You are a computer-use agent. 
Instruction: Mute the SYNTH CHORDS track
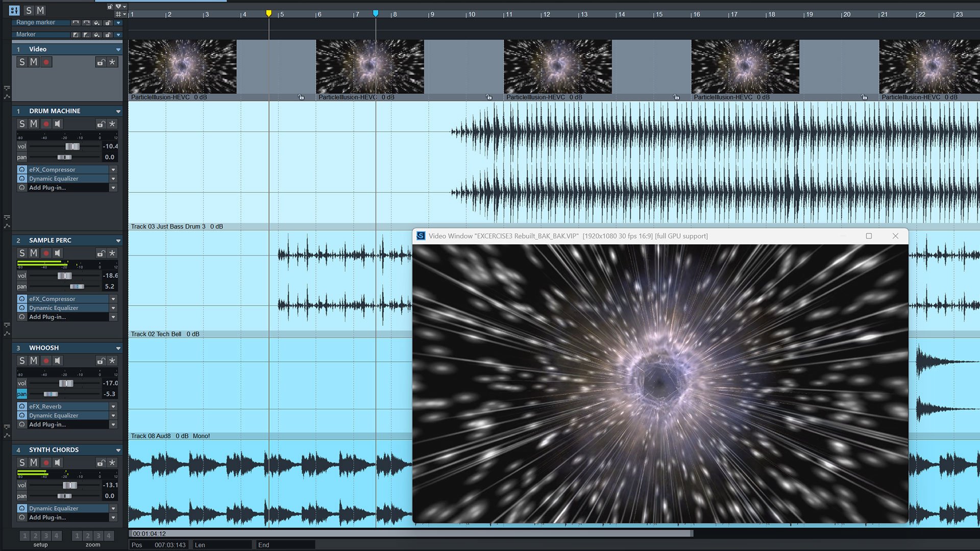coord(34,462)
